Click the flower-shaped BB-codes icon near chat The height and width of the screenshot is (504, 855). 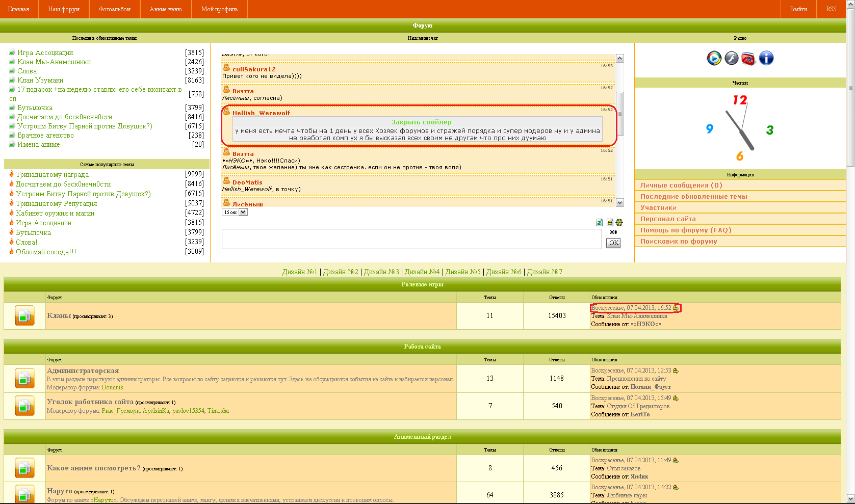click(619, 223)
